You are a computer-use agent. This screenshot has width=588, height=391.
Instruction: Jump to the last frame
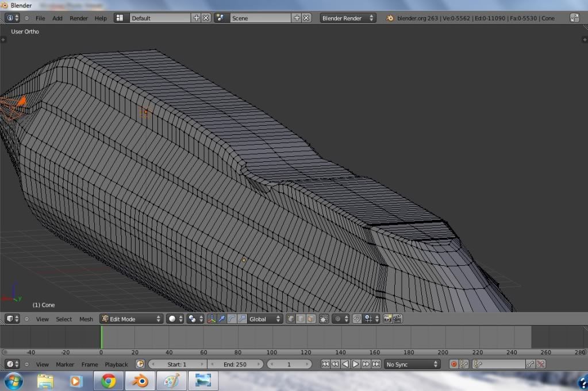click(x=376, y=364)
